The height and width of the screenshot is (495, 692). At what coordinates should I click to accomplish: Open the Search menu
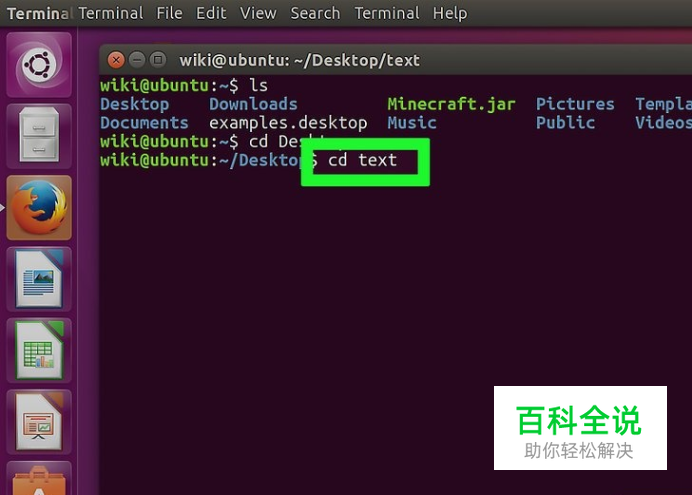click(315, 13)
